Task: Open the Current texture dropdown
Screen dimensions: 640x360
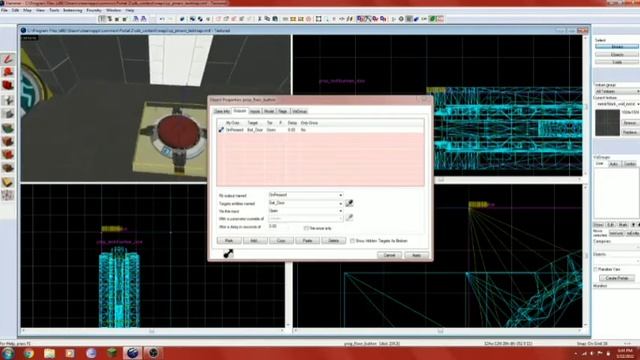Action: (617, 104)
